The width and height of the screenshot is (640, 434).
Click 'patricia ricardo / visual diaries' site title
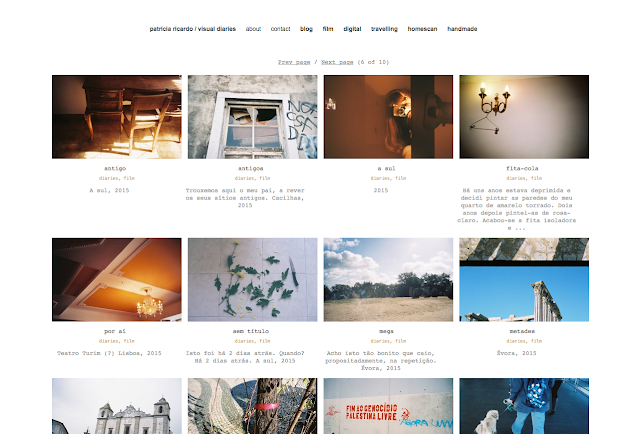pyautogui.click(x=193, y=29)
